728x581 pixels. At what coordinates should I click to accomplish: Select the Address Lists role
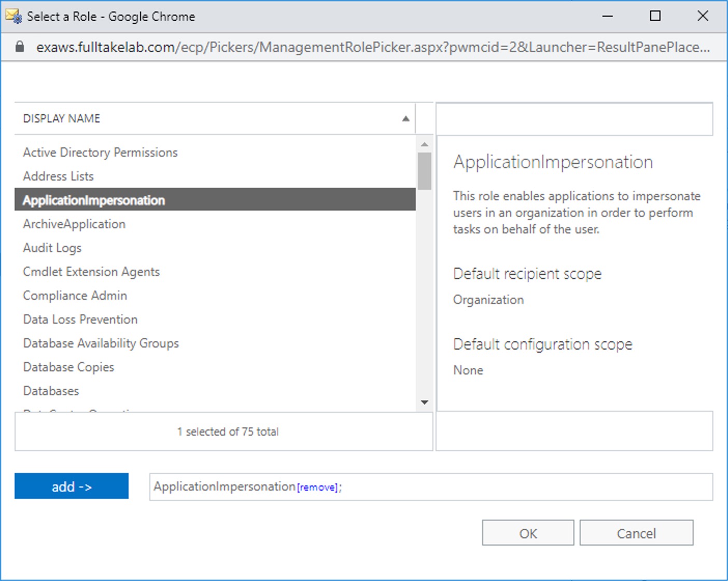58,176
